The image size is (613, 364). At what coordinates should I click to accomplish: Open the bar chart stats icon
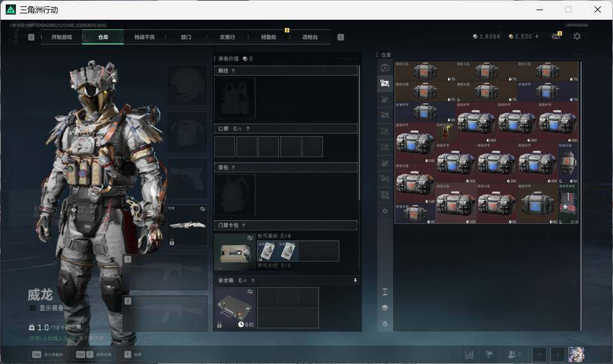click(469, 354)
